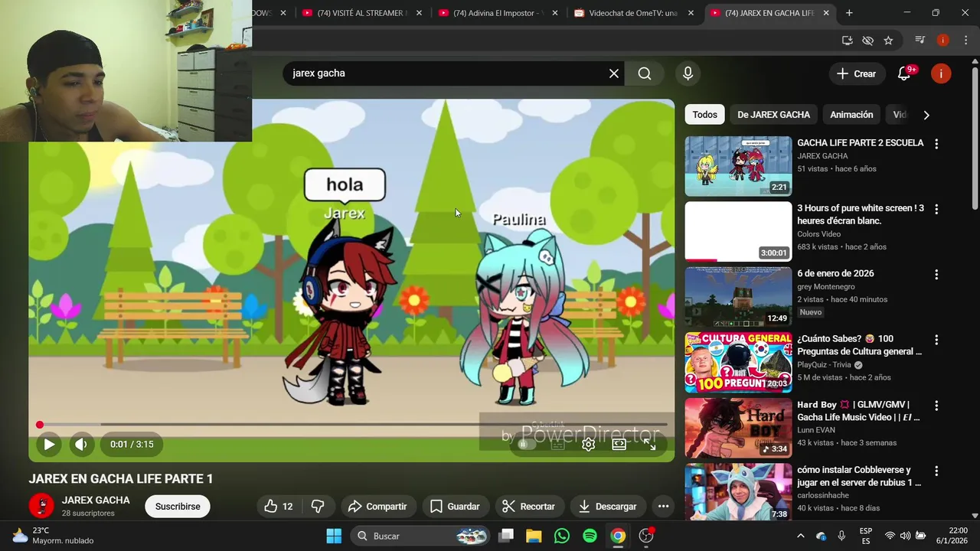The height and width of the screenshot is (551, 980).
Task: Open the Windows Start menu
Action: [x=334, y=536]
